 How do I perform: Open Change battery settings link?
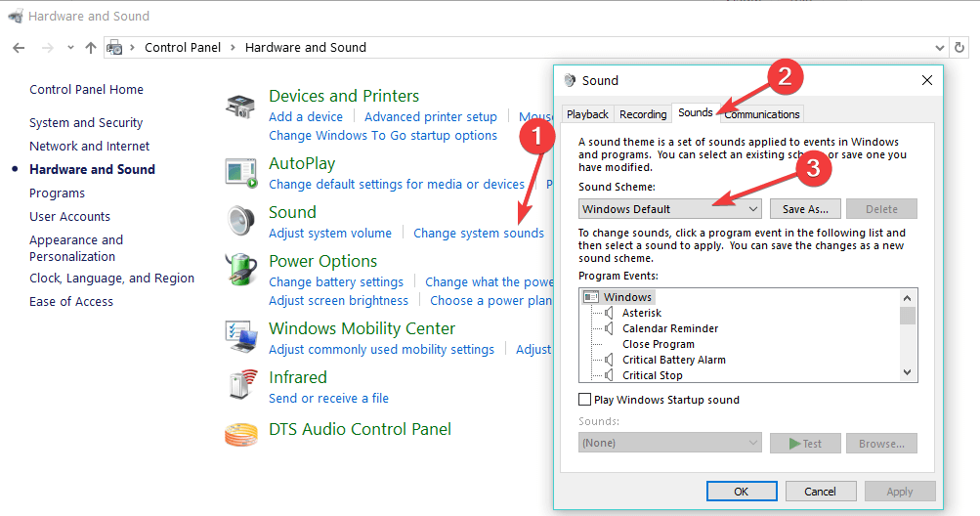pyautogui.click(x=336, y=282)
